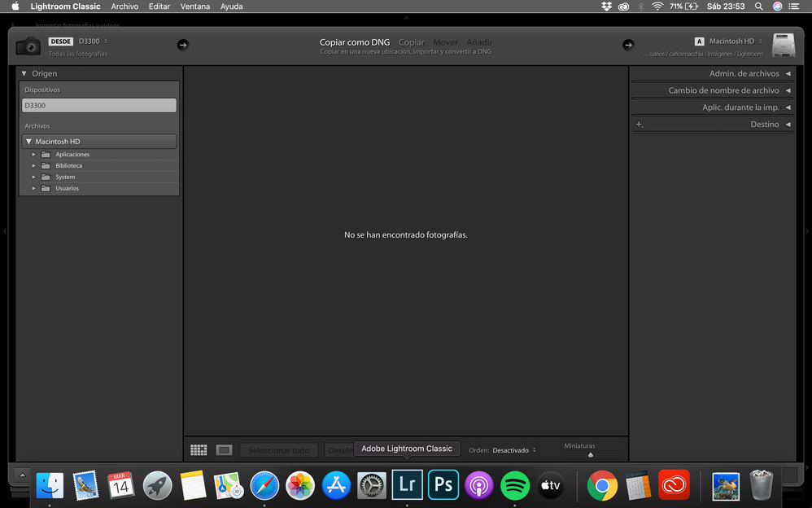The width and height of the screenshot is (812, 508).
Task: Open Spotlight search in menu bar
Action: pos(758,7)
